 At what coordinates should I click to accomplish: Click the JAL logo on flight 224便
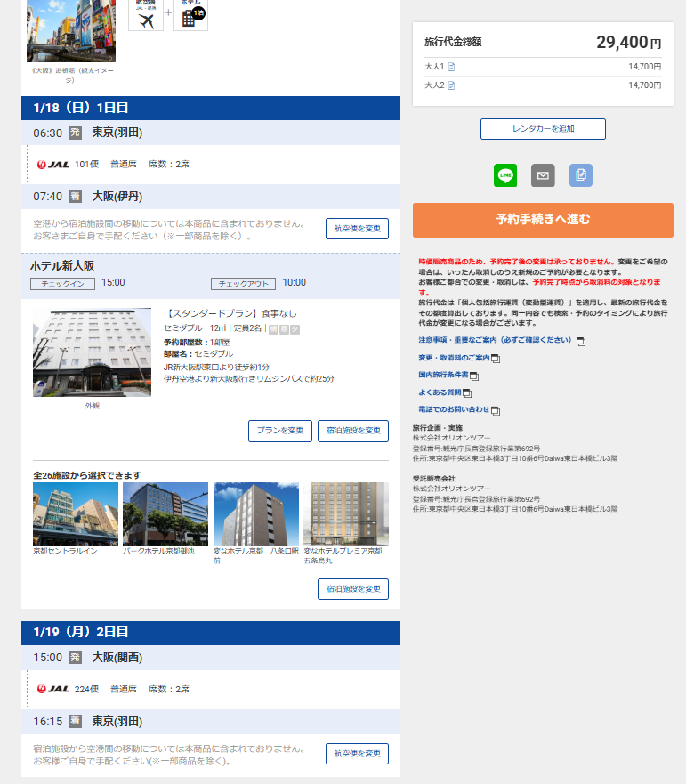(53, 689)
